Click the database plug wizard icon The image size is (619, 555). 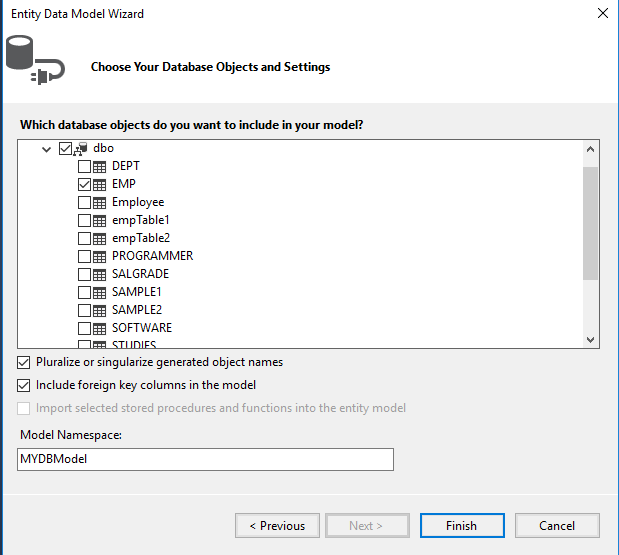tap(35, 59)
